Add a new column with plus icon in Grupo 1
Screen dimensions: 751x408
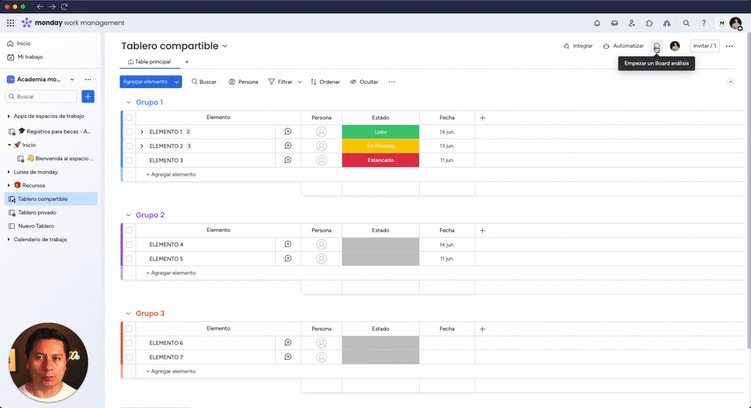pyautogui.click(x=482, y=118)
